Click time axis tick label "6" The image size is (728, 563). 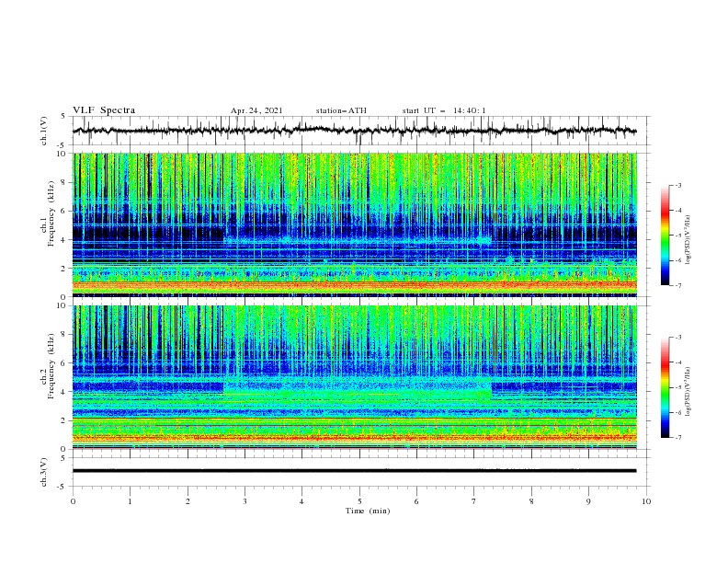click(416, 501)
